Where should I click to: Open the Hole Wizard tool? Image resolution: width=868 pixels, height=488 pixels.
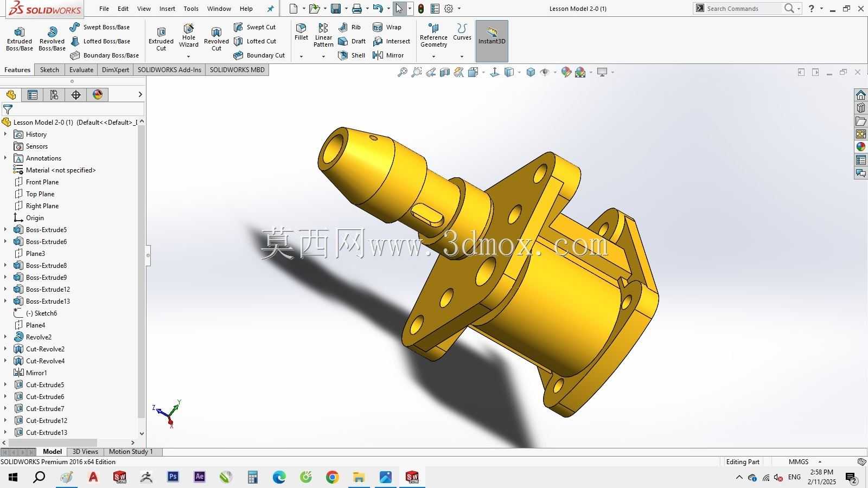(189, 36)
